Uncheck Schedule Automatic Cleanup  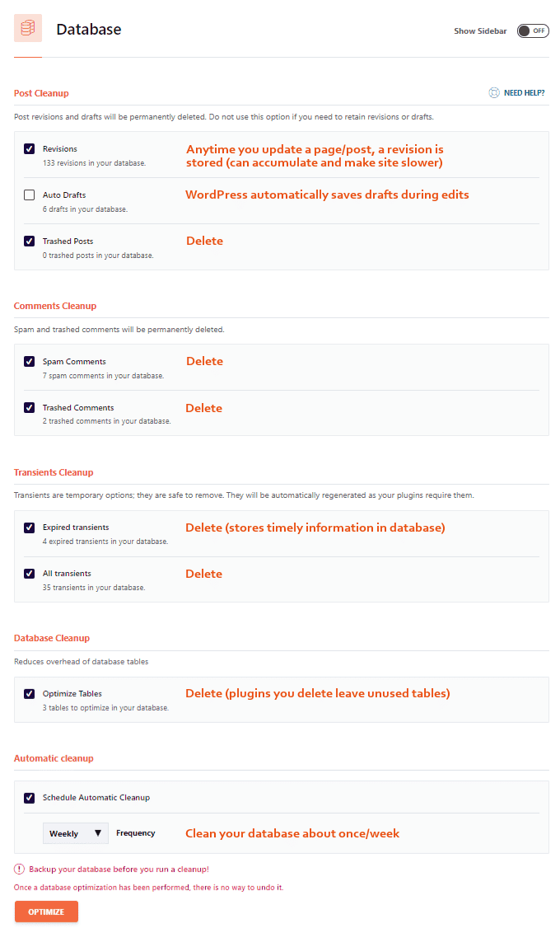(30, 798)
